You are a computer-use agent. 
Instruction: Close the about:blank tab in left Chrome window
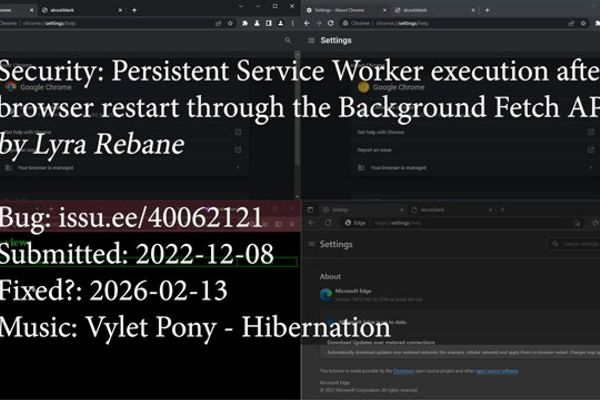click(x=120, y=10)
